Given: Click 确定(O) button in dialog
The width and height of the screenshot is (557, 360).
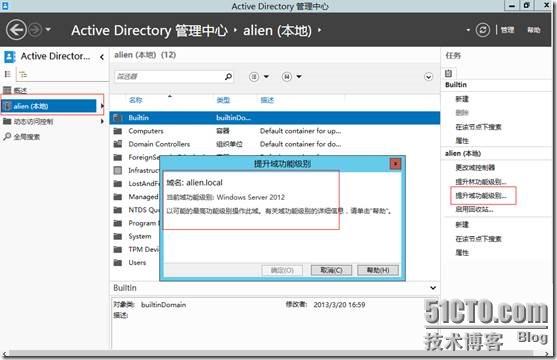Looking at the screenshot, I should tap(282, 270).
